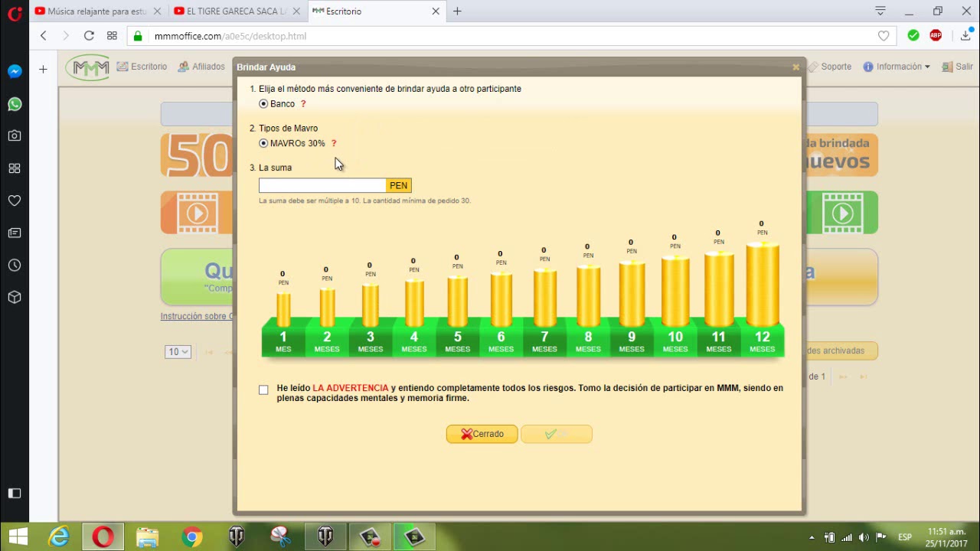Open the Soporte menu item

click(829, 67)
